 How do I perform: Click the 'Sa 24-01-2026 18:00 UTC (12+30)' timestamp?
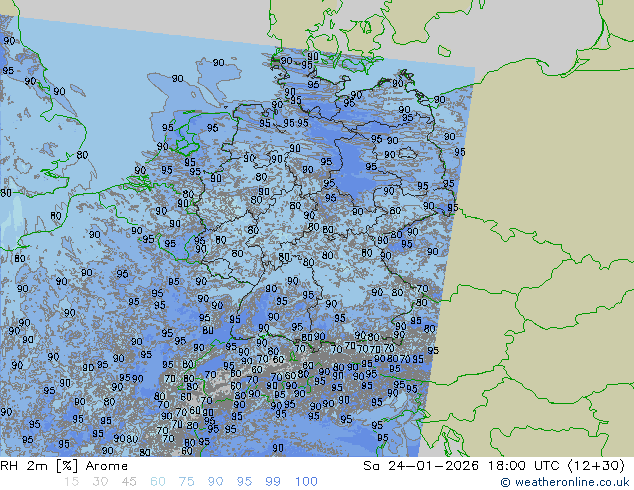pyautogui.click(x=494, y=466)
